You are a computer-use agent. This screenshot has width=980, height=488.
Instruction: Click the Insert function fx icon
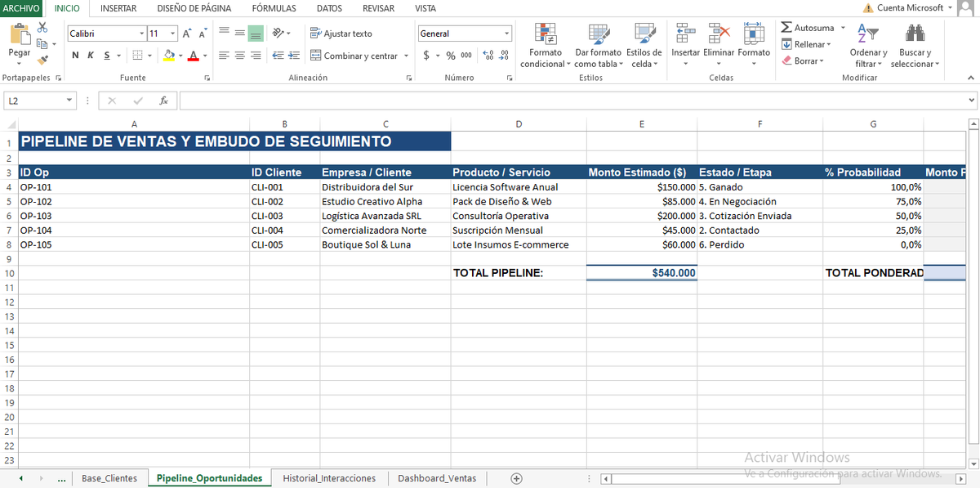(164, 101)
